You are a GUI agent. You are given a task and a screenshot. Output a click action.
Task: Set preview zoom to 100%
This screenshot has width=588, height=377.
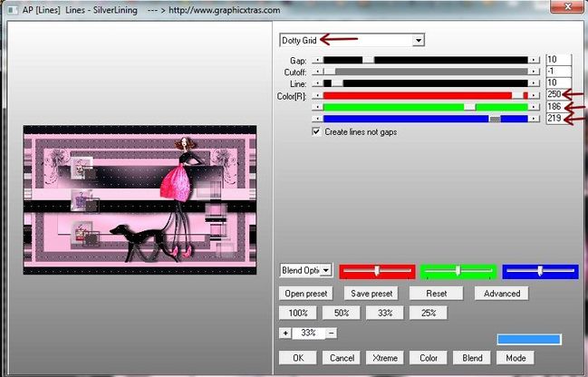click(298, 313)
